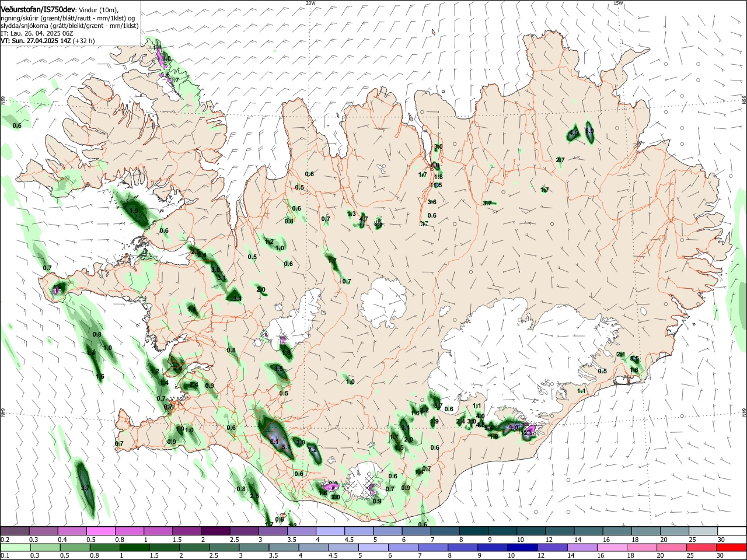
Task: Choose the dark teal 8 swatch, top legend row
Action: click(473, 531)
